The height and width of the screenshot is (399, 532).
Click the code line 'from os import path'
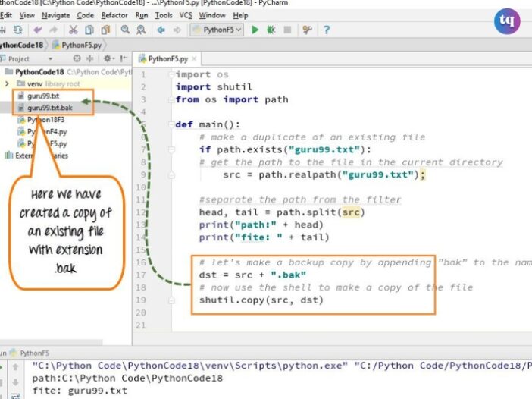(232, 99)
